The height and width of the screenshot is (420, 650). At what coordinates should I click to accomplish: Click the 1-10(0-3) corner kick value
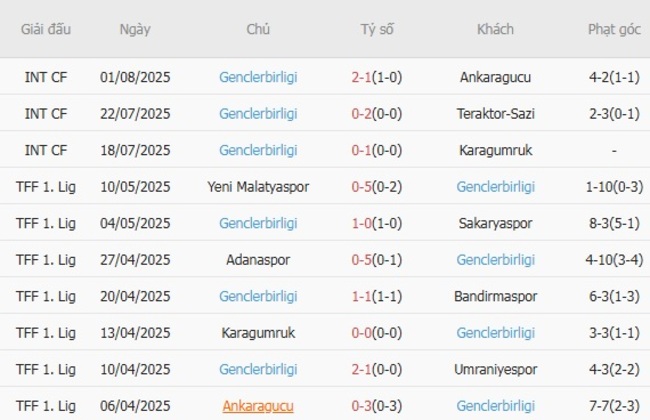(x=613, y=186)
